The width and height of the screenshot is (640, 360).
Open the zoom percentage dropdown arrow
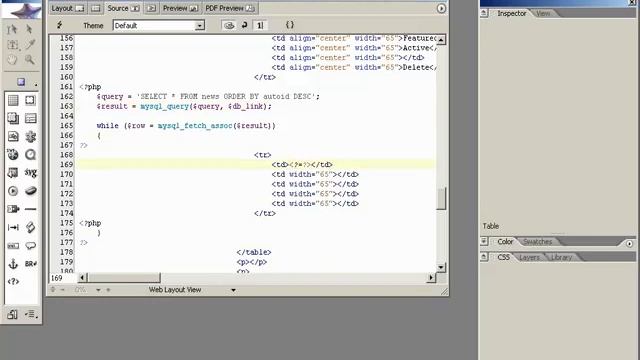tap(98, 290)
